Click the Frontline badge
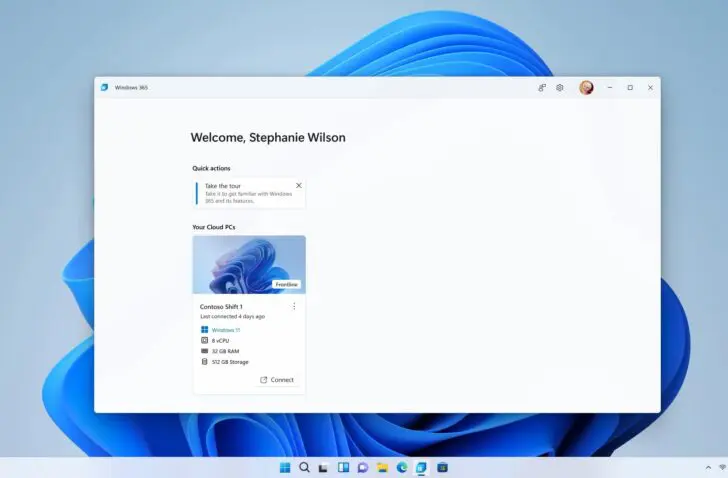Image resolution: width=728 pixels, height=478 pixels. 286,284
